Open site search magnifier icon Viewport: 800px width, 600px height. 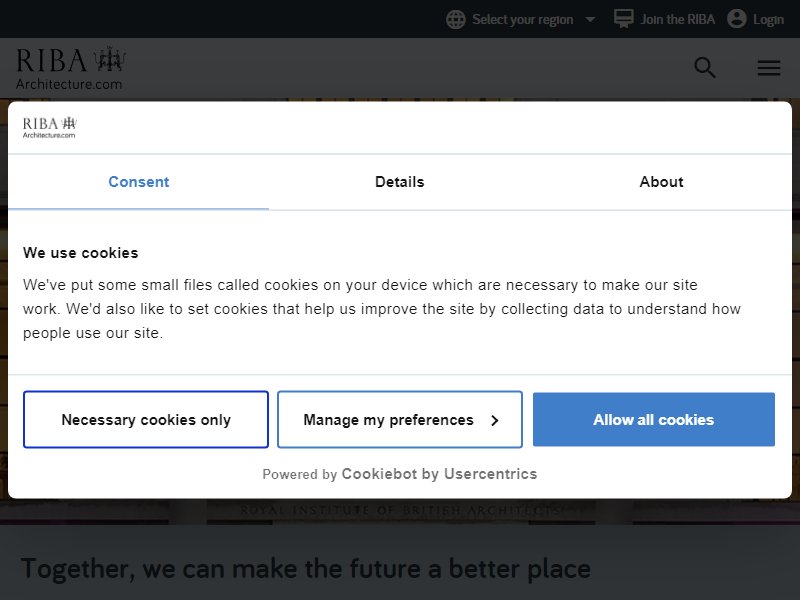[705, 67]
